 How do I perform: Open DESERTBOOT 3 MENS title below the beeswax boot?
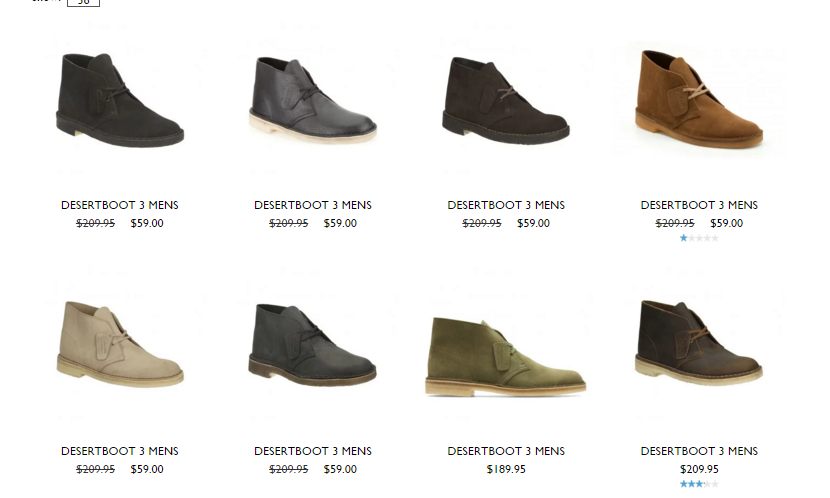pyautogui.click(x=699, y=451)
